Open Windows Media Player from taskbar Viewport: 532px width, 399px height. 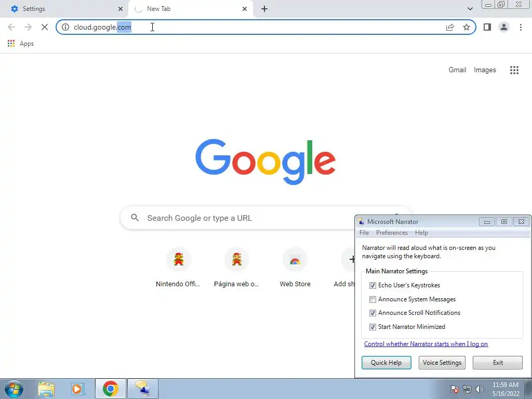[77, 389]
